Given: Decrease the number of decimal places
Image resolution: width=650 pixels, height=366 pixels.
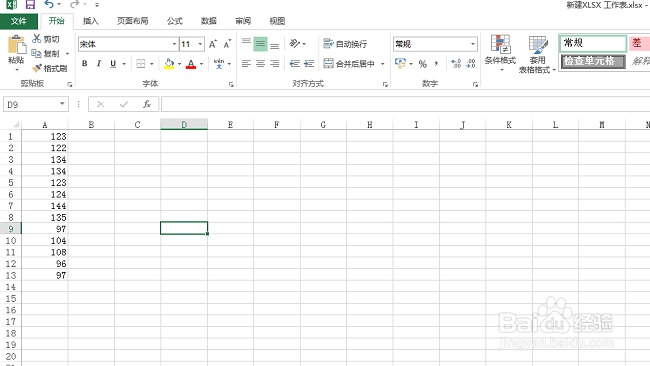Looking at the screenshot, I should click(471, 63).
